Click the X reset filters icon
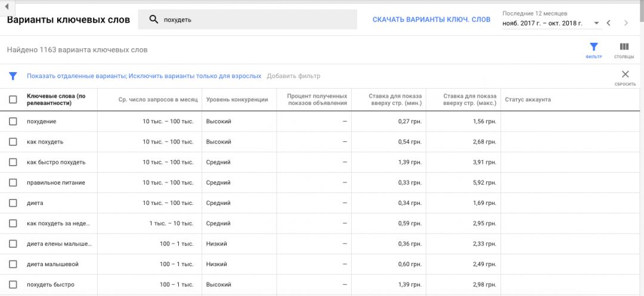This screenshot has height=296, width=644. click(625, 74)
